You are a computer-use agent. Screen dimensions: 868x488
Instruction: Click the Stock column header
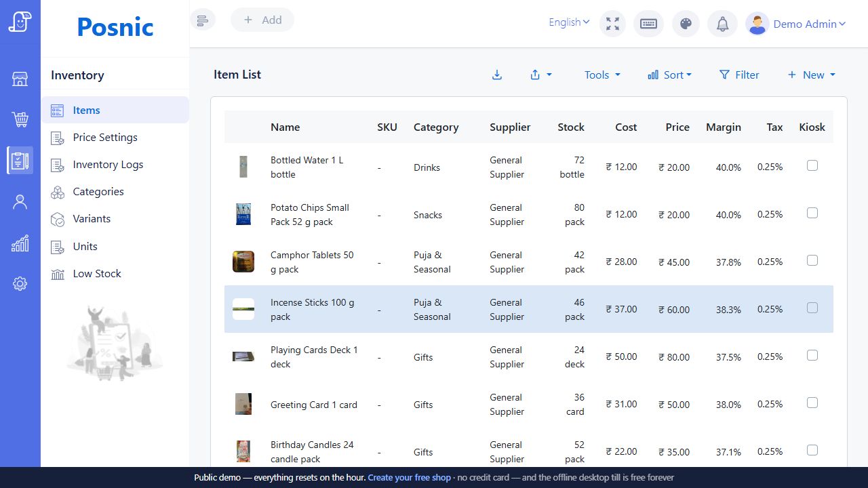571,127
